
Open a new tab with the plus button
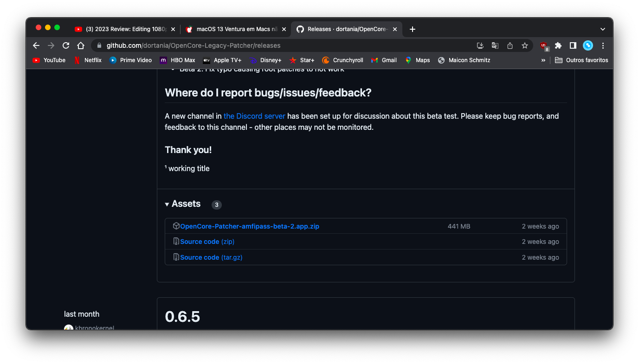click(x=413, y=29)
